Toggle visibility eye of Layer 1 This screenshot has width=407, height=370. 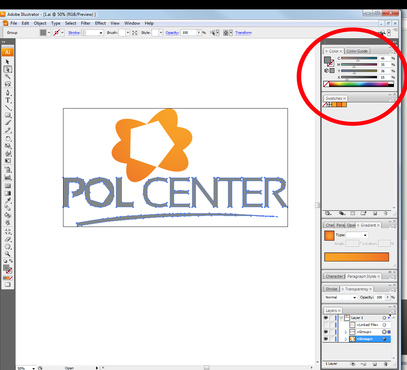(326, 318)
